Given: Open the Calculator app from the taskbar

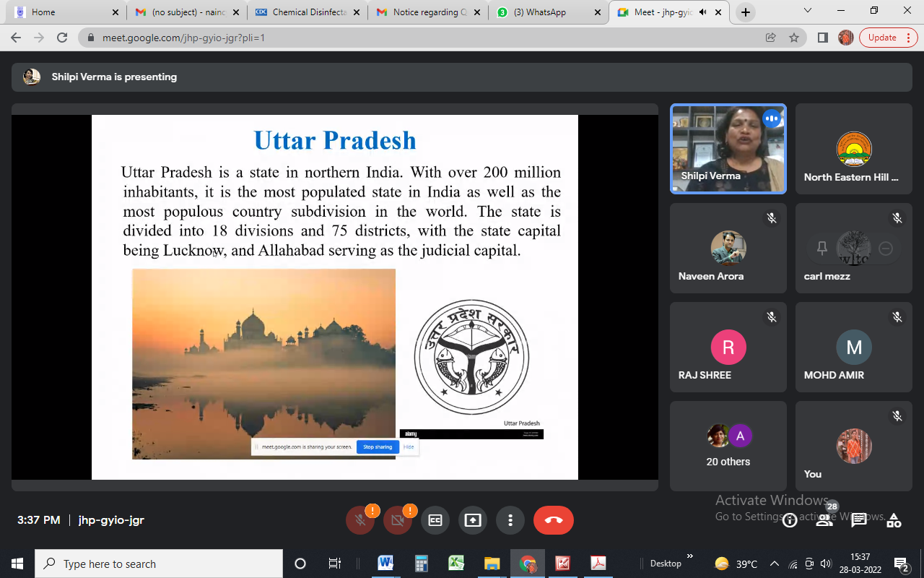Looking at the screenshot, I should (x=421, y=564).
